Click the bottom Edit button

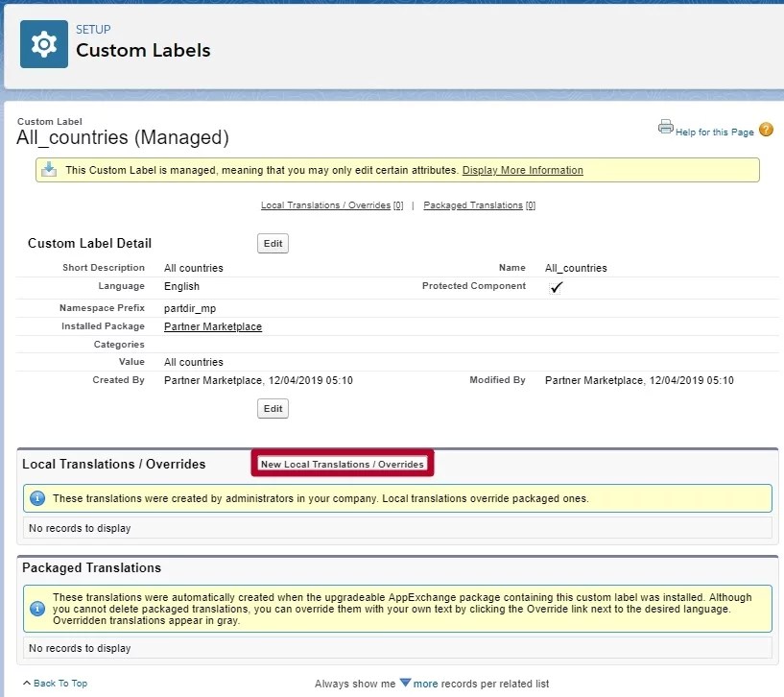[x=273, y=408]
